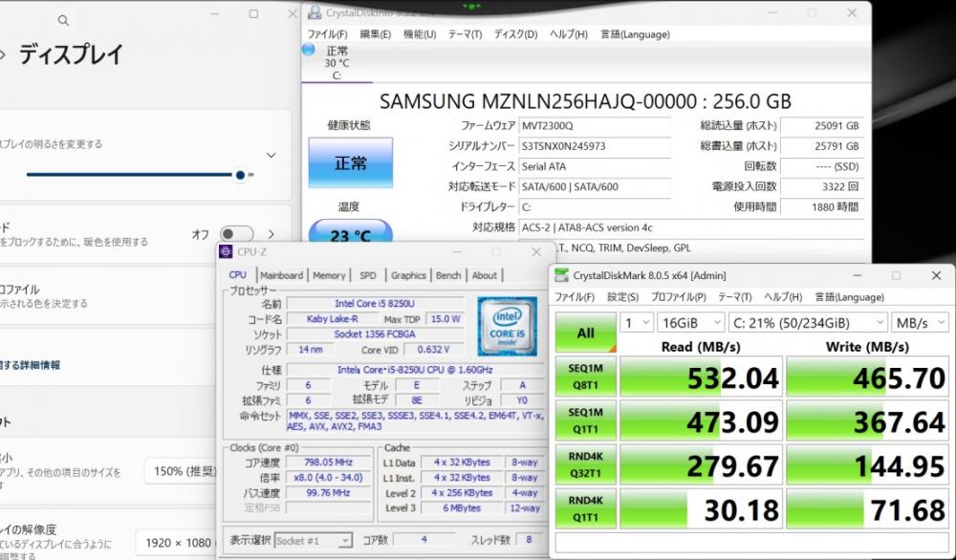Screen dimensions: 956x560
Task: Click the search icon in Settings window
Action: 63,21
